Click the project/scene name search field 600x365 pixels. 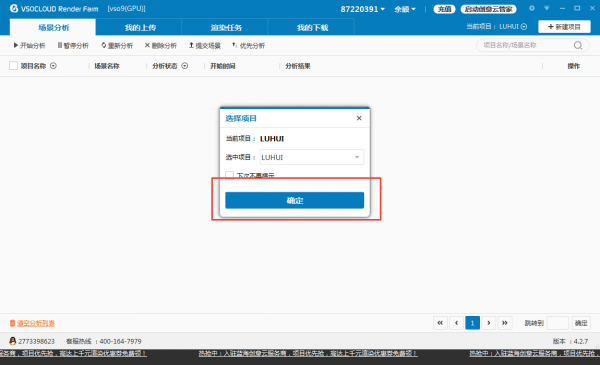click(526, 45)
